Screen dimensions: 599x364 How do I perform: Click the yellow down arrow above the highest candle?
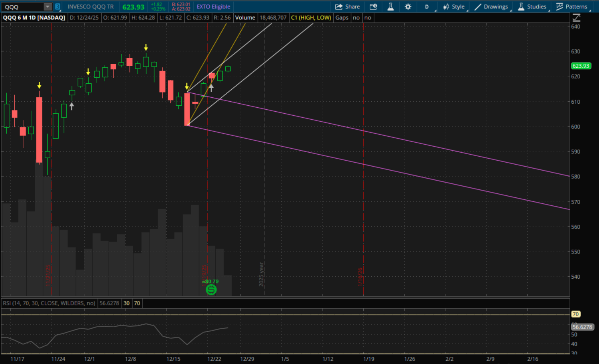pos(146,47)
